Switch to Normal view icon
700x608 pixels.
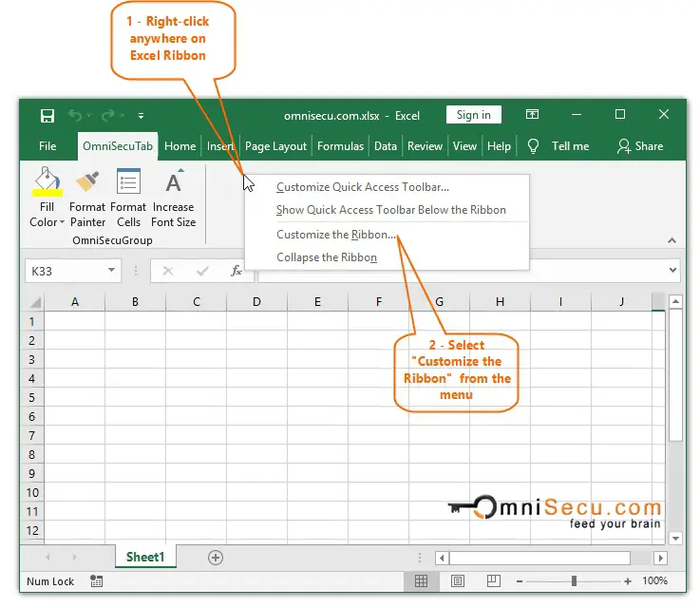421,580
